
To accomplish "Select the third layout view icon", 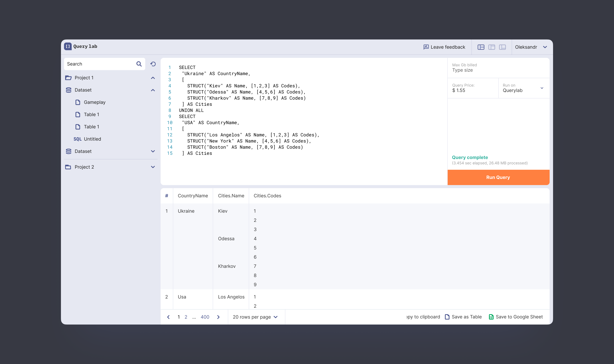I will 502,47.
